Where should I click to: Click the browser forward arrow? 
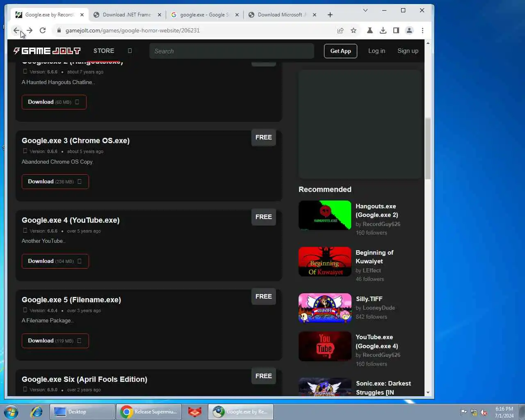[30, 30]
